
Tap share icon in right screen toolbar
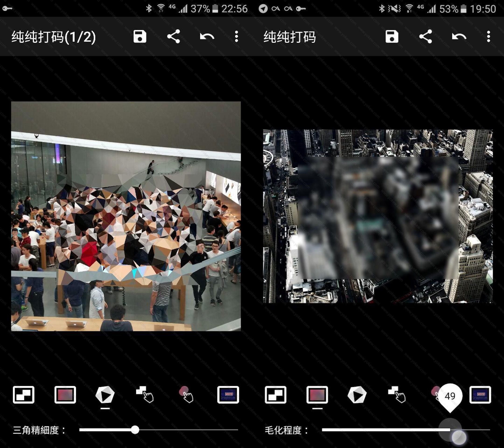click(426, 37)
